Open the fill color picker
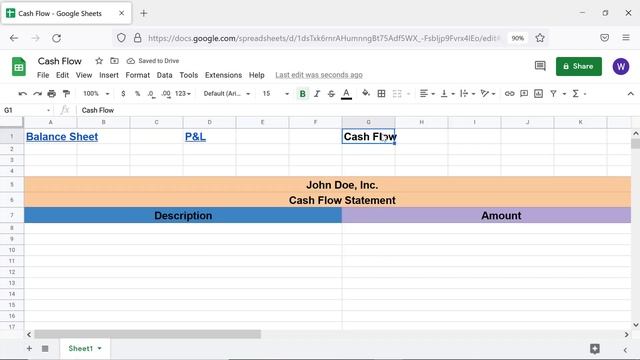Image resolution: width=640 pixels, height=360 pixels. [366, 93]
